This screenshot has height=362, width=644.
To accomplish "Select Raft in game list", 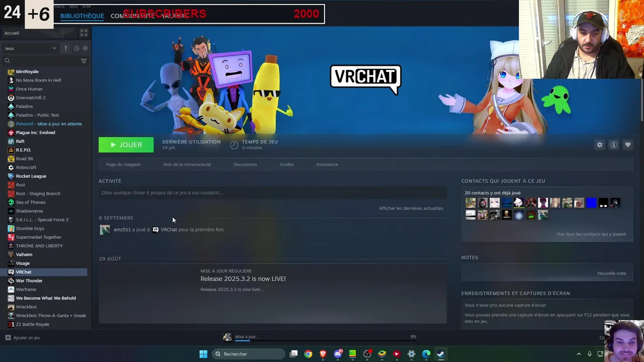I will point(20,141).
